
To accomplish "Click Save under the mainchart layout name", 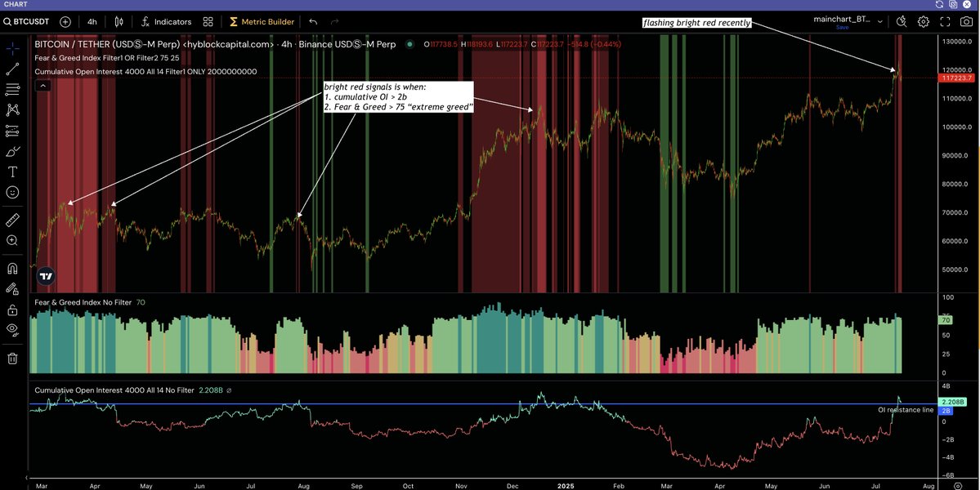I will (841, 27).
